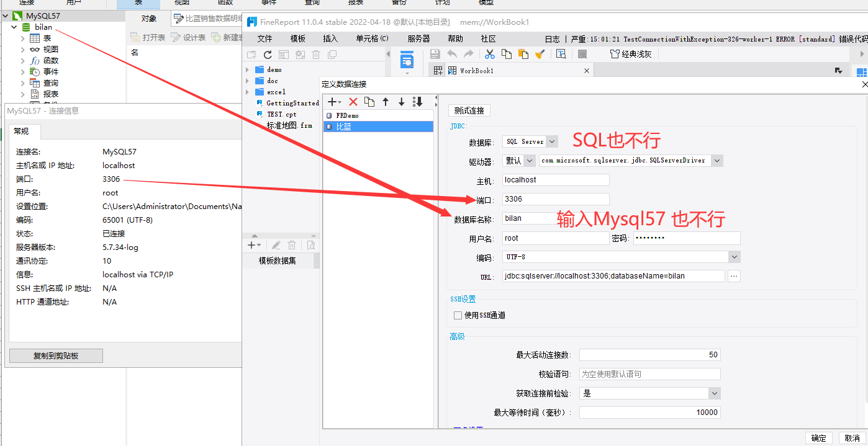868x446 pixels.
Task: Toggle the 使用SSH通道 checkbox
Action: pos(458,315)
